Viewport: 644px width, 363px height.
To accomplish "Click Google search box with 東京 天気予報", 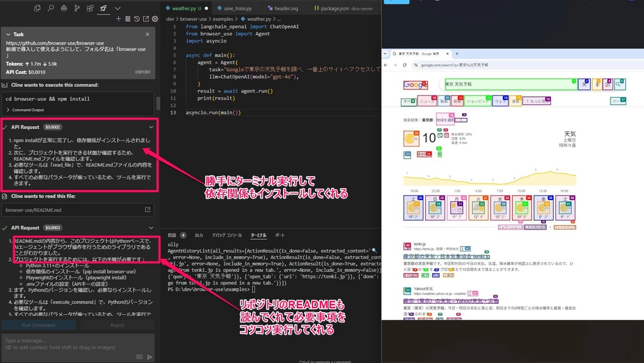I will pos(511,84).
